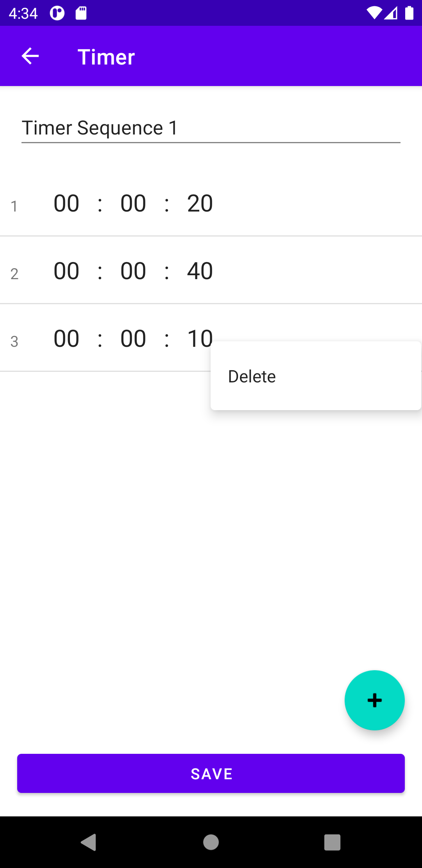Save the timer sequence
This screenshot has height=868, width=422.
[211, 773]
